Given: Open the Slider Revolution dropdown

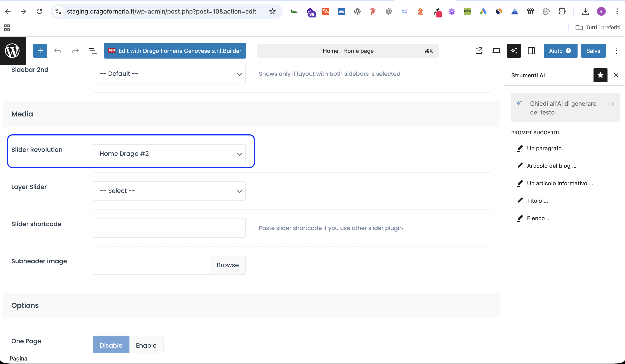Looking at the screenshot, I should click(x=169, y=154).
